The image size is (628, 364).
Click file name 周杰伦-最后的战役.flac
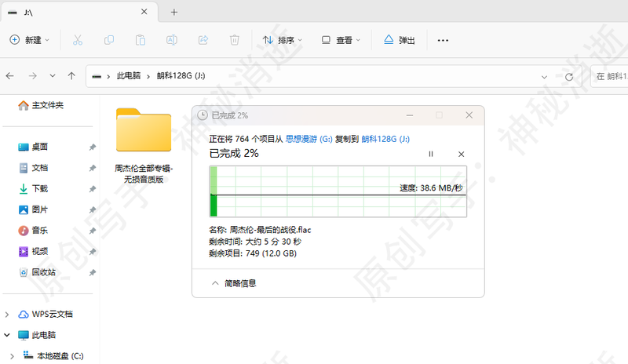pos(270,230)
